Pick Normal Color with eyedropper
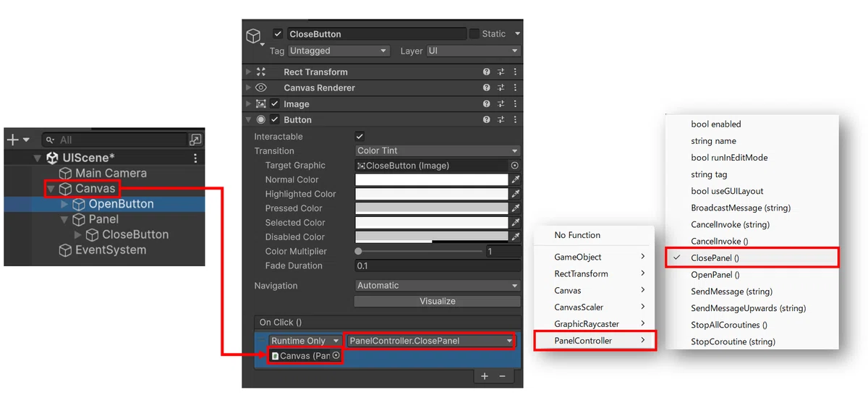868x400 pixels. 516,179
